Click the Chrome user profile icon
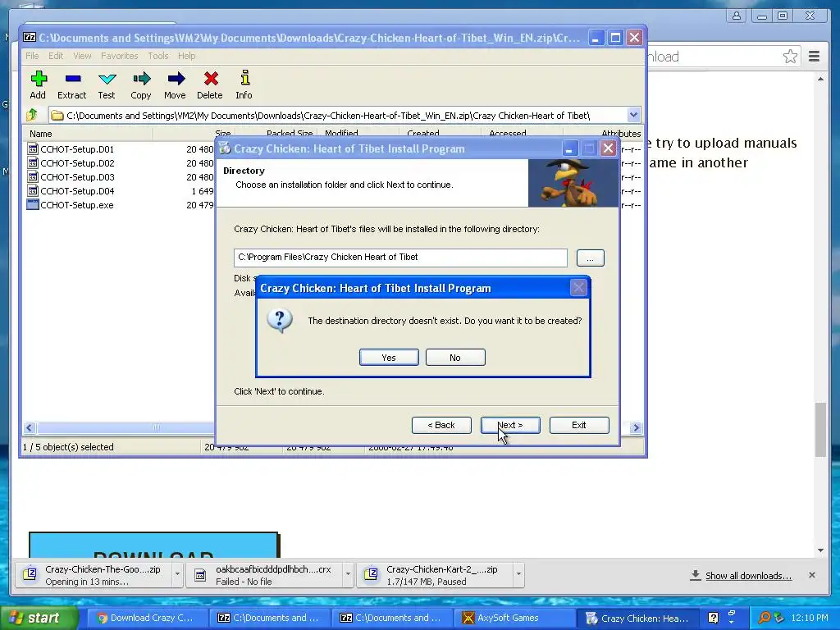This screenshot has width=840, height=630. coord(737,16)
